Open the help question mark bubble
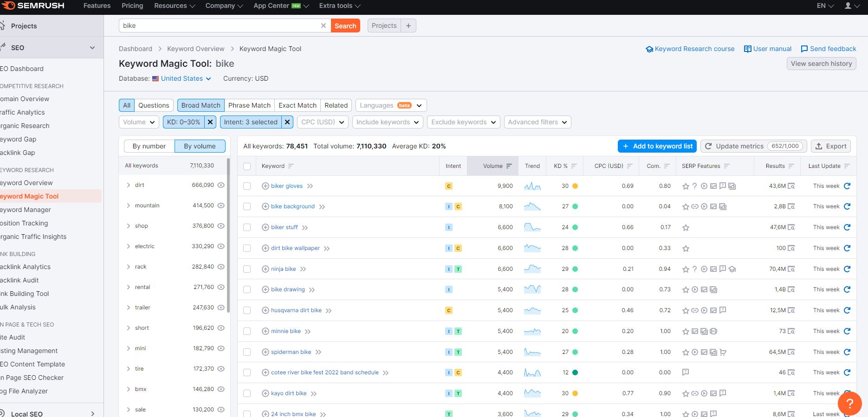Image resolution: width=868 pixels, height=417 pixels. point(850,404)
